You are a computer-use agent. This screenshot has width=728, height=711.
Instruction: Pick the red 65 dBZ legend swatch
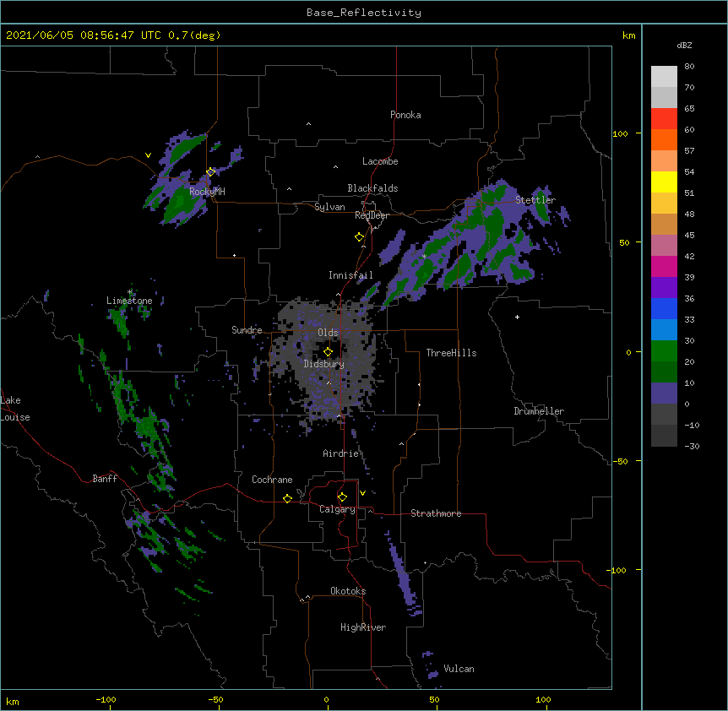point(664,118)
